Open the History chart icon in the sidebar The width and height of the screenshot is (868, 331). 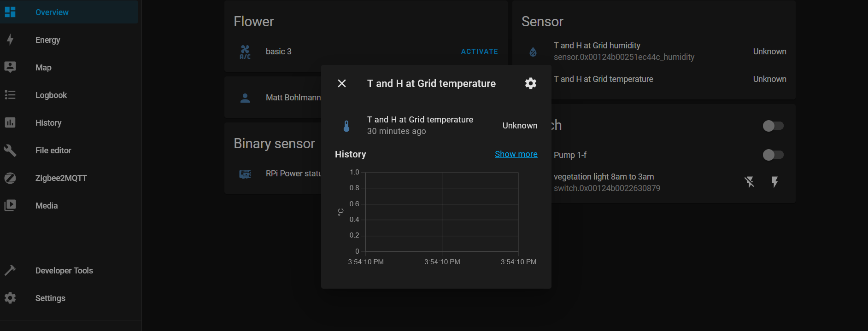[10, 123]
